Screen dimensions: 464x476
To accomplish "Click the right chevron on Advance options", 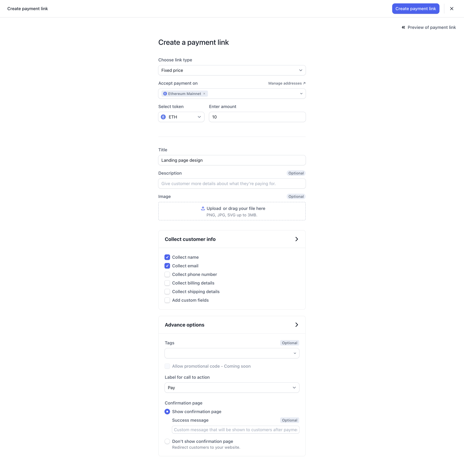I will click(297, 325).
